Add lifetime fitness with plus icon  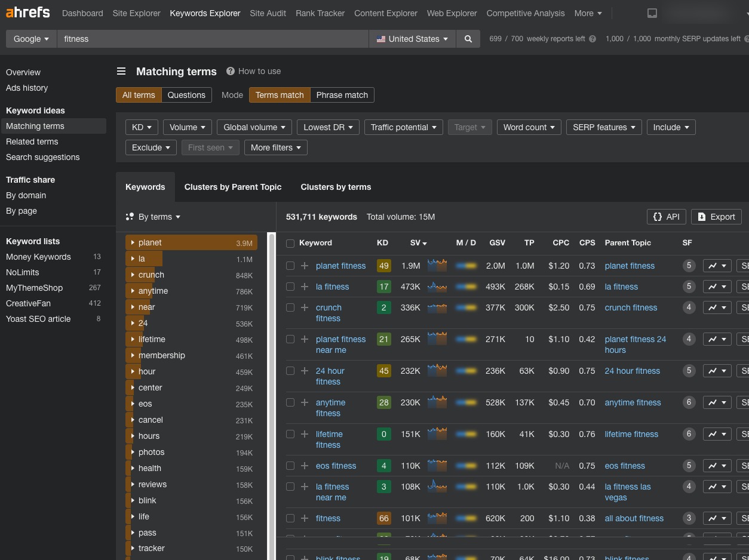(x=305, y=434)
